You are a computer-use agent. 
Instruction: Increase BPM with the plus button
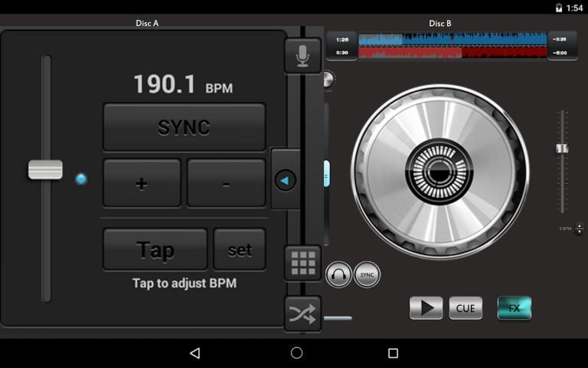(142, 183)
